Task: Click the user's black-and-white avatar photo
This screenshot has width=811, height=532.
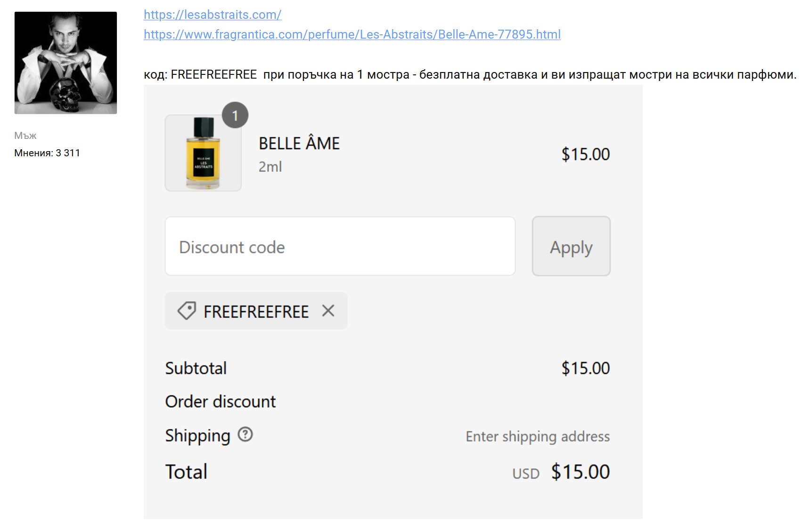Action: click(66, 63)
